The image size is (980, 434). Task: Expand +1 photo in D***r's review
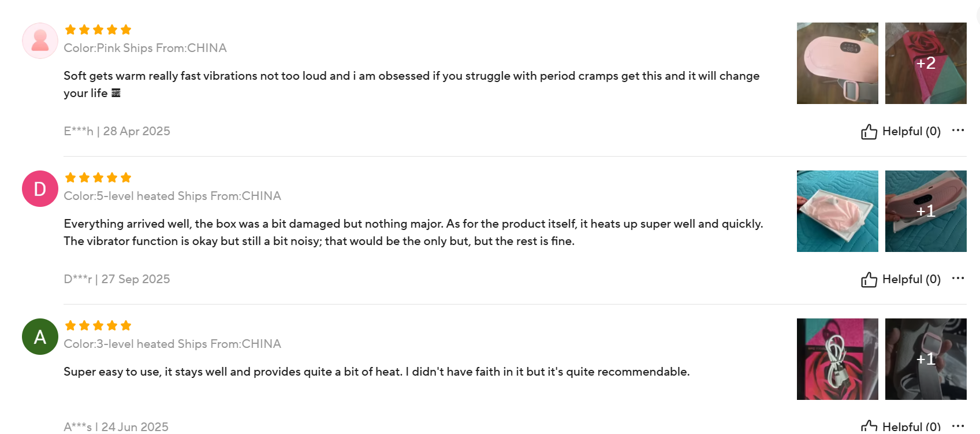click(x=926, y=212)
